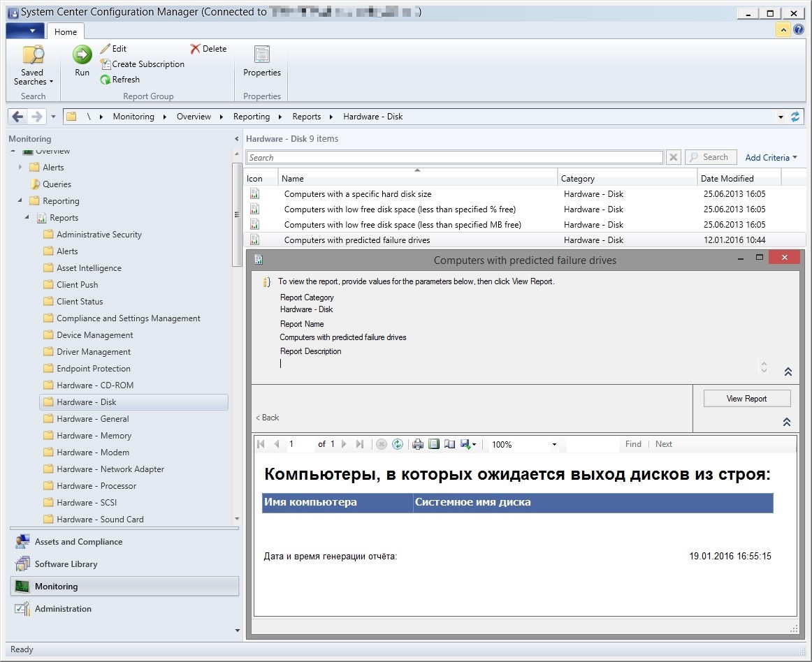This screenshot has height=662, width=812.
Task: Click the report page number field
Action: (300, 444)
